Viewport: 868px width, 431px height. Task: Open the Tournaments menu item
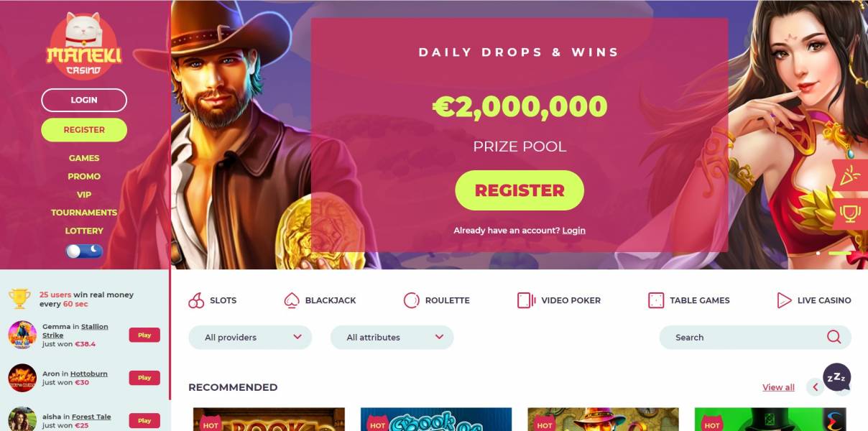pyautogui.click(x=84, y=213)
